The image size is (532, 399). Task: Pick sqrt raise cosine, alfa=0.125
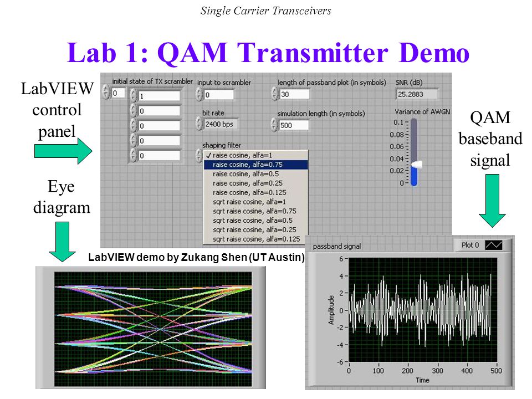pos(256,239)
